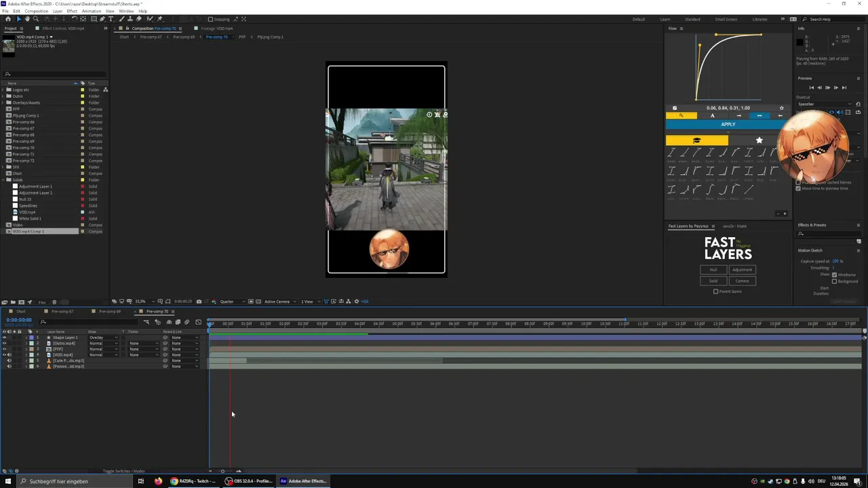Click the blue APPLY button in Flow
The image size is (868, 488).
click(728, 125)
